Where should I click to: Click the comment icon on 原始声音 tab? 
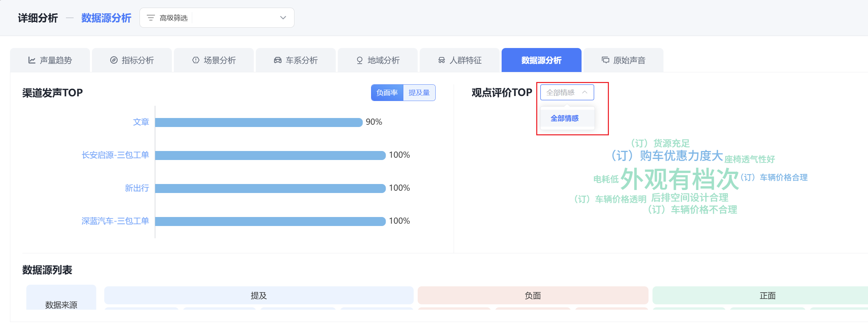(605, 60)
